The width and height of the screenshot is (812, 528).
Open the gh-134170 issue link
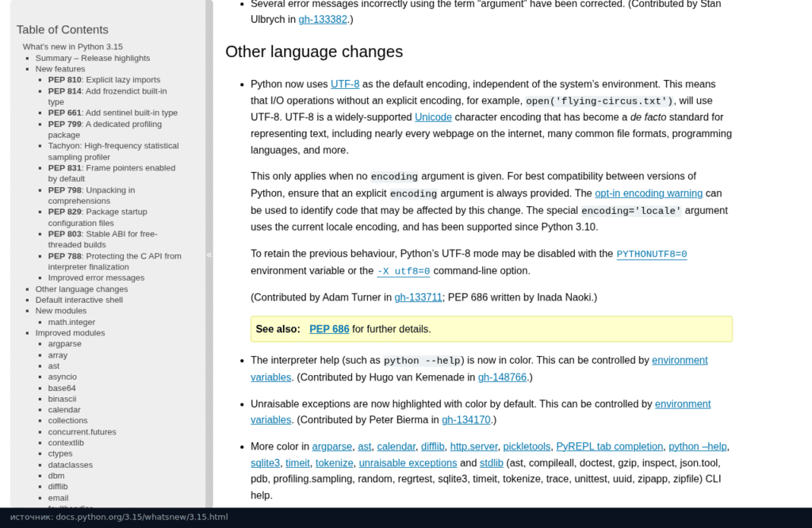[465, 420]
